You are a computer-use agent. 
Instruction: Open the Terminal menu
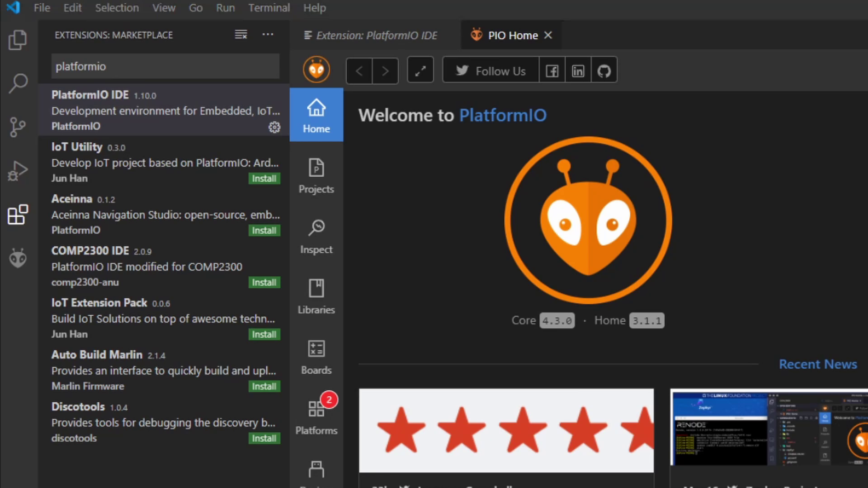[269, 8]
